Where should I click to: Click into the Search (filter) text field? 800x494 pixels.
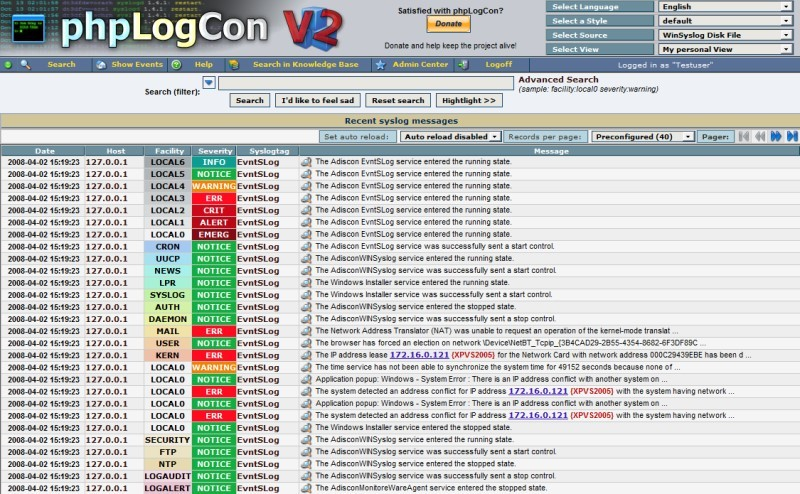pos(366,83)
